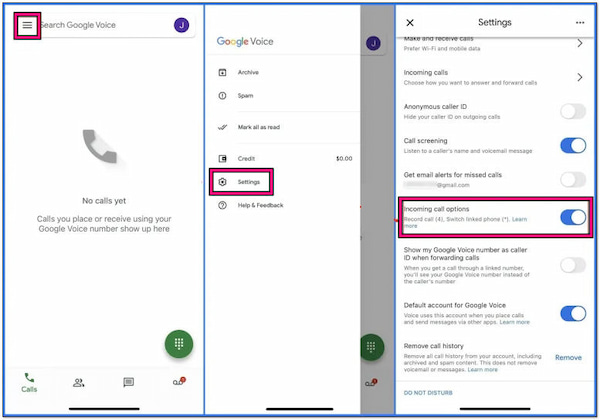600x420 pixels.
Task: Tap the dimmed account avatar behind the drawer
Action: (x=373, y=43)
